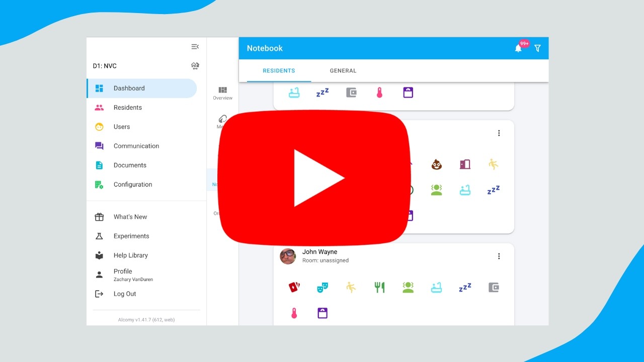Viewport: 644px width, 362px height.
Task: Click the bath icon below the door icon
Action: [465, 190]
